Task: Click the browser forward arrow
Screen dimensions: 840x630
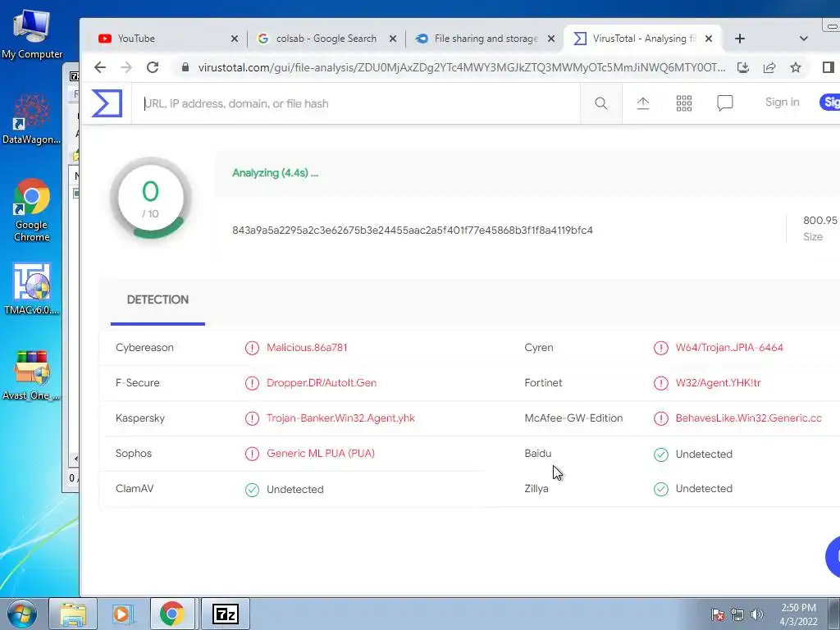Action: 126,67
